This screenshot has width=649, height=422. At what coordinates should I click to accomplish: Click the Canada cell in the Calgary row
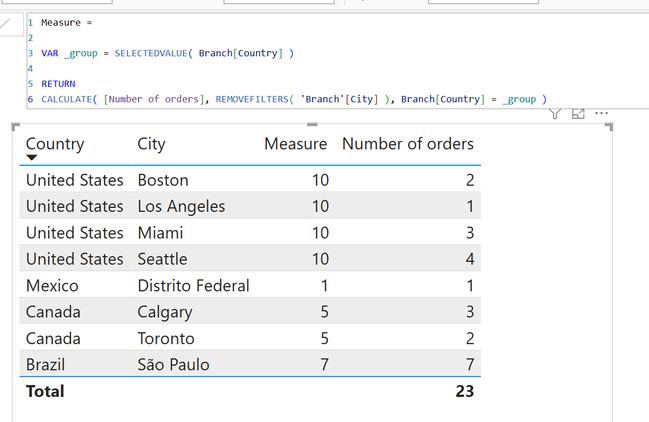tap(53, 312)
